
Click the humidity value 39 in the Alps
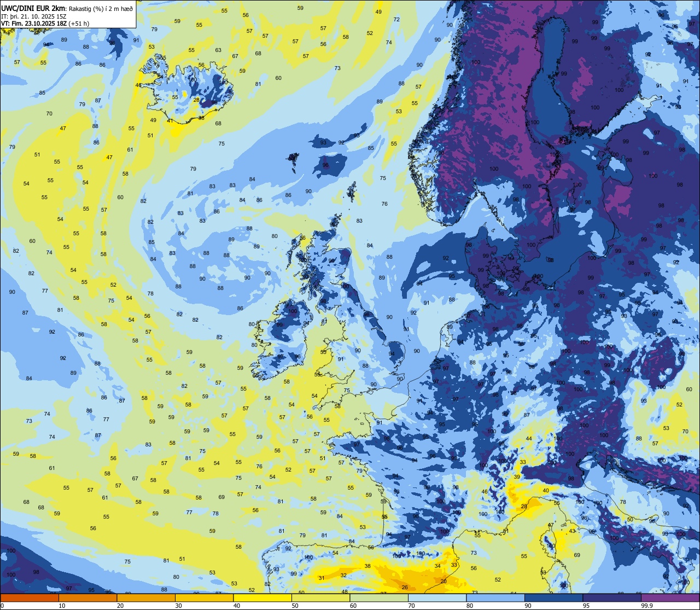[x=517, y=477]
